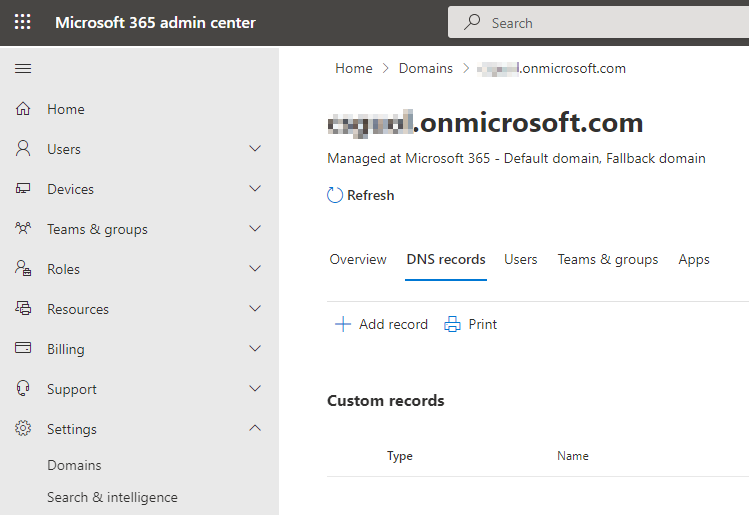
Task: Click the 'Managed at Microsoft 365' description text
Action: (516, 159)
